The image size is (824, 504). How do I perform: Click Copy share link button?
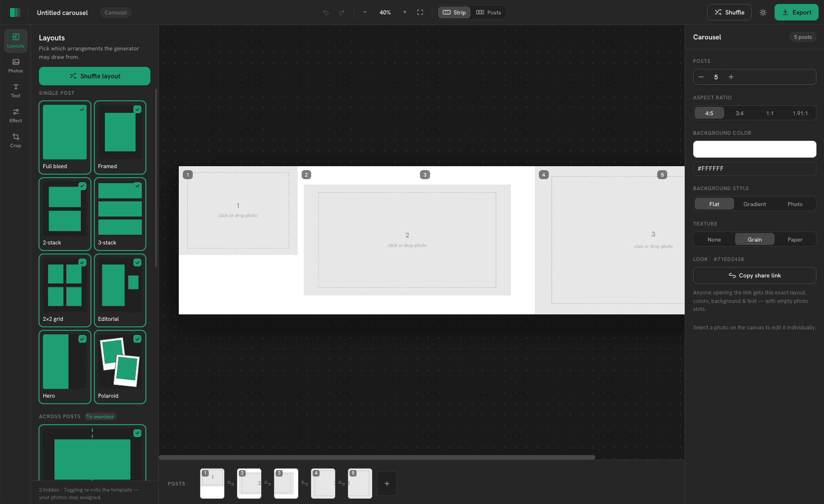[x=755, y=275]
